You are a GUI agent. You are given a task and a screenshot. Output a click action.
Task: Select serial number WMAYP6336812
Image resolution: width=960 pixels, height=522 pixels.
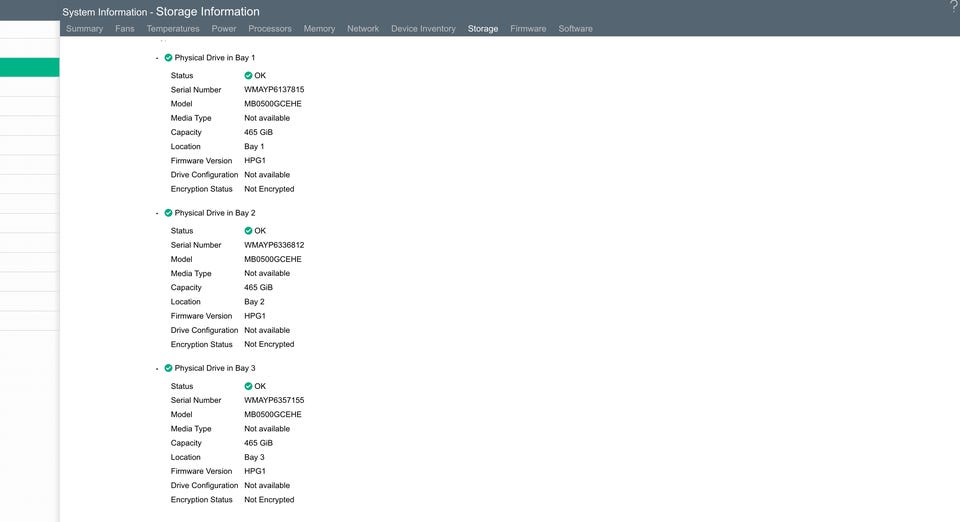[274, 245]
